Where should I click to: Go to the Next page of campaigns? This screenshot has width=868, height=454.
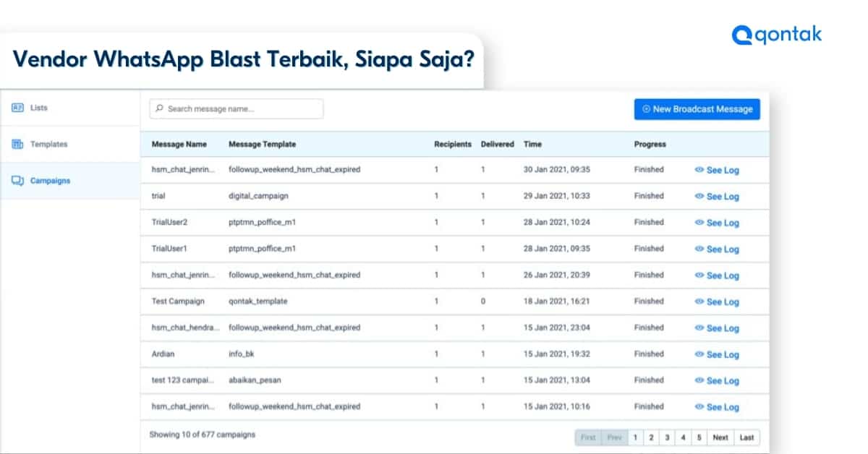(720, 437)
